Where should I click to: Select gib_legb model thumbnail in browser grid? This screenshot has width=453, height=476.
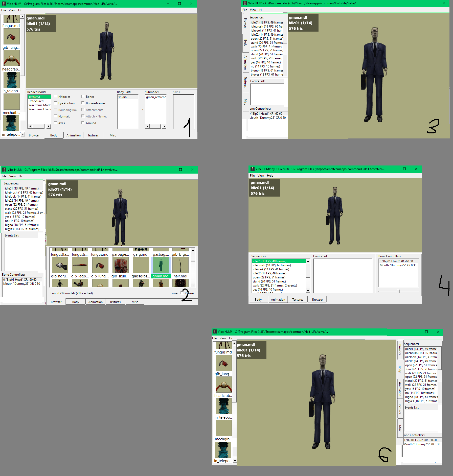[80, 265]
